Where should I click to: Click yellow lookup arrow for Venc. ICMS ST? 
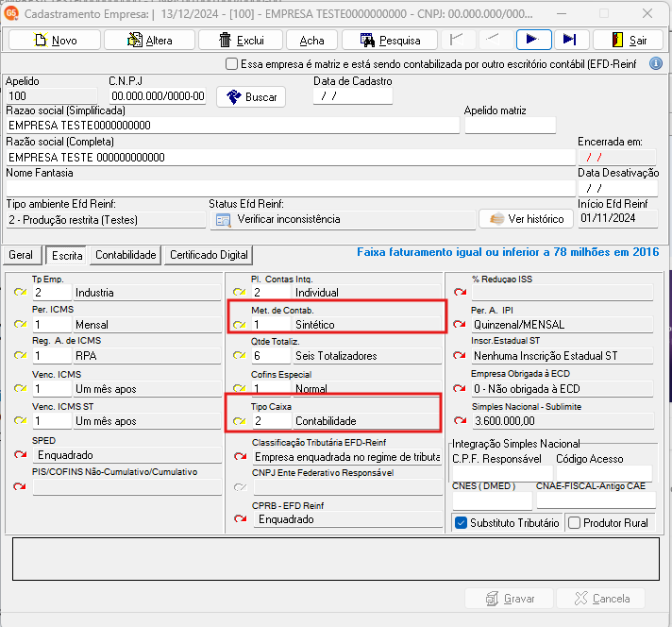pos(20,420)
